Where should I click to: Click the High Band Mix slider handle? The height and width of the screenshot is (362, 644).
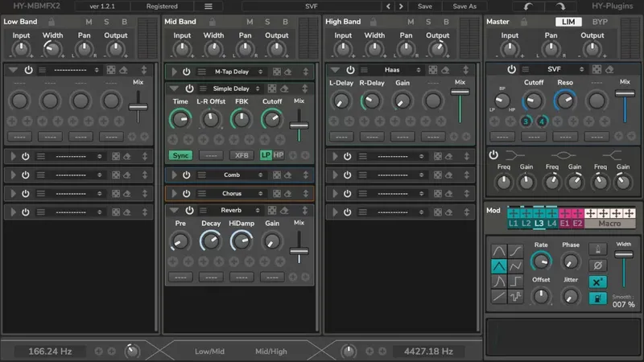[x=460, y=93]
